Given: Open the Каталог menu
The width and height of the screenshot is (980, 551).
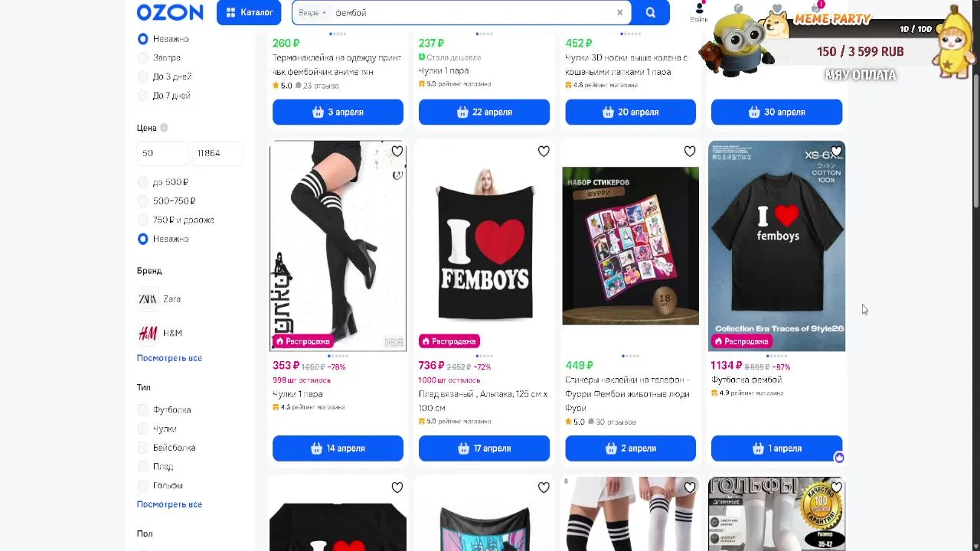Looking at the screenshot, I should [x=249, y=12].
